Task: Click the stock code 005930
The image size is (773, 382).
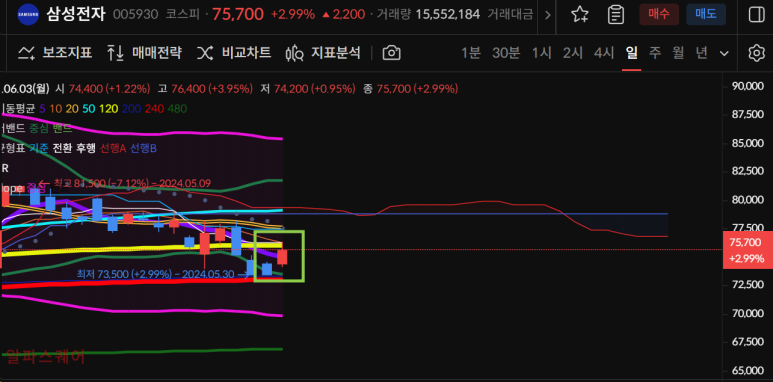Action: coord(136,14)
